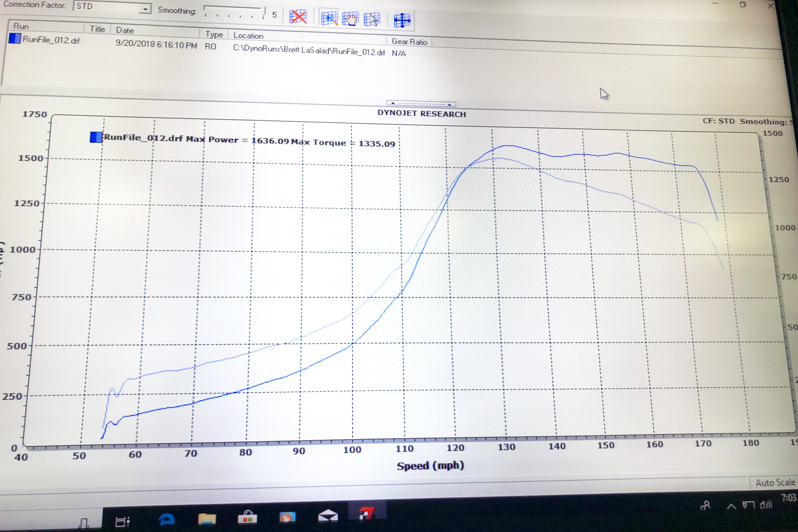Open Microsoft Edge from the taskbar
The height and width of the screenshot is (532, 798).
tap(167, 519)
